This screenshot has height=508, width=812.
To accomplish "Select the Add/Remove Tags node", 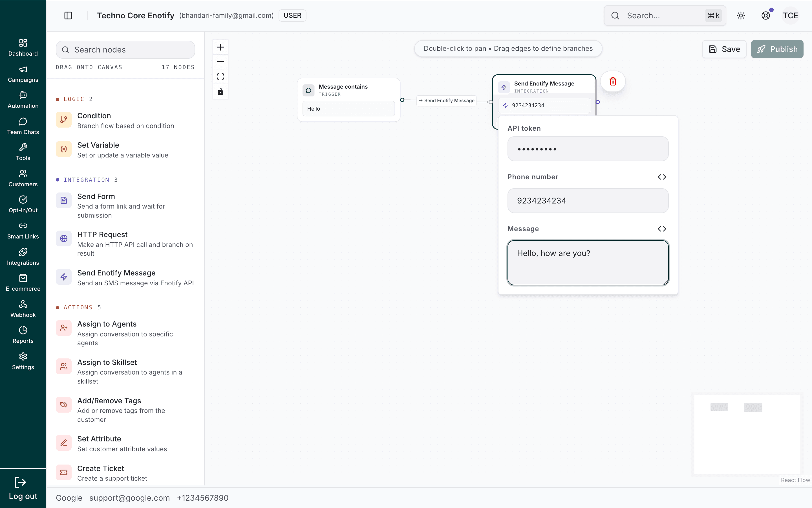I will [x=125, y=410].
